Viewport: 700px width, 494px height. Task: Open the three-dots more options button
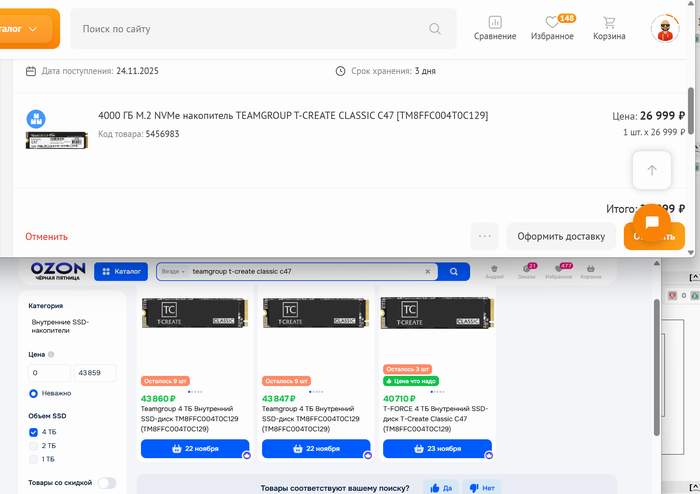tap(484, 236)
